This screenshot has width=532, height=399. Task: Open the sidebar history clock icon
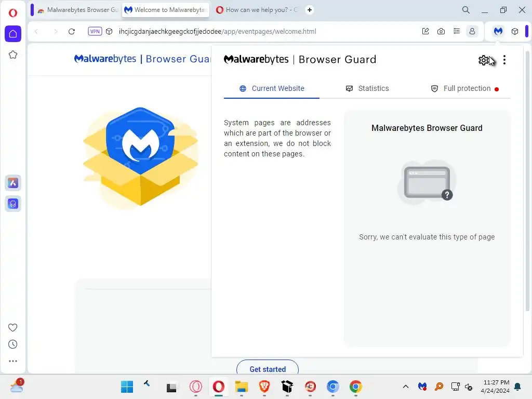click(12, 344)
